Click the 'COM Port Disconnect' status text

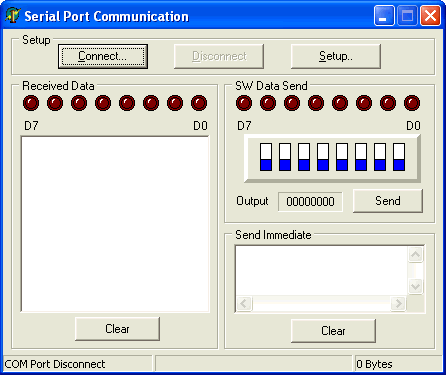(x=55, y=364)
